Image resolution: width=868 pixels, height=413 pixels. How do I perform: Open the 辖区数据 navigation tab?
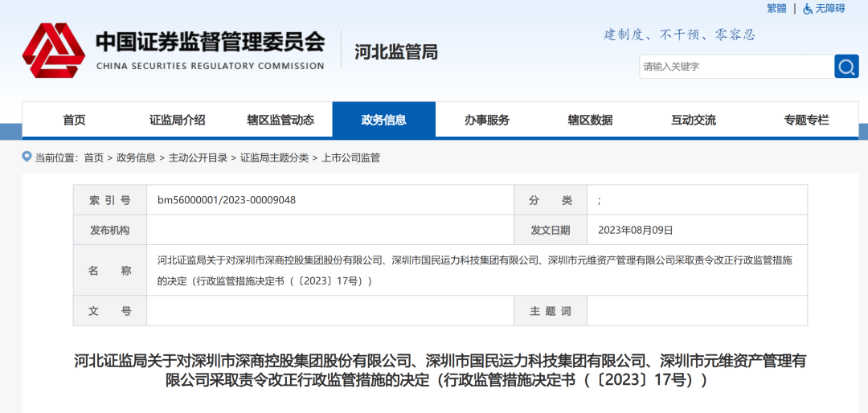pos(590,120)
